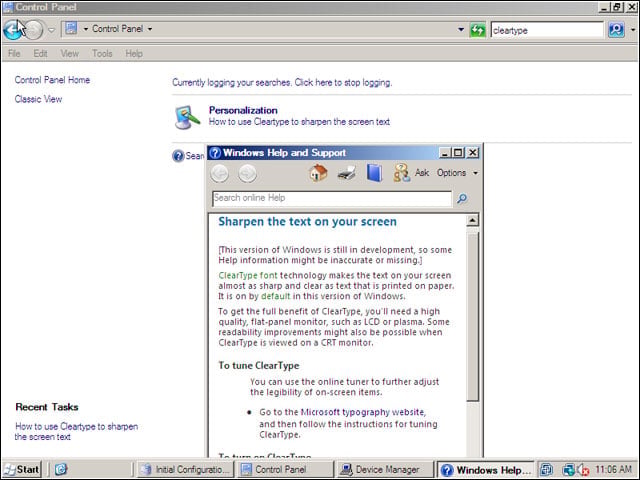This screenshot has width=640, height=480.
Task: Open ClearType font glossary link
Action: (248, 276)
